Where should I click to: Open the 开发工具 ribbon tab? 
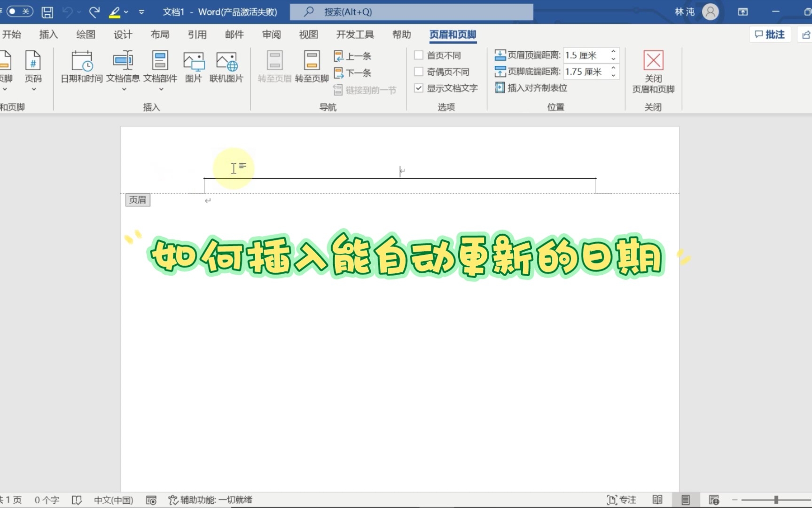click(355, 34)
